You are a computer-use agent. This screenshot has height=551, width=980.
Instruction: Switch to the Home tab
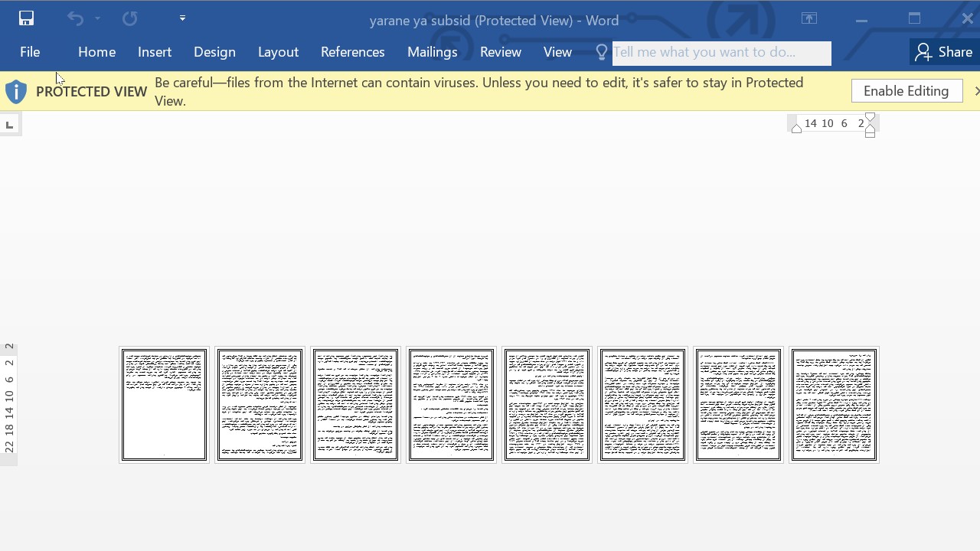[96, 52]
